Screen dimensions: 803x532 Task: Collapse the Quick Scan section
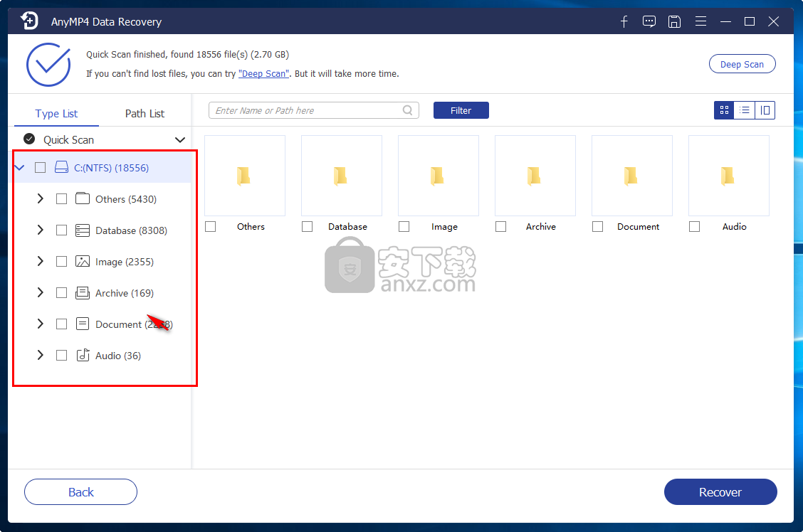click(x=179, y=139)
